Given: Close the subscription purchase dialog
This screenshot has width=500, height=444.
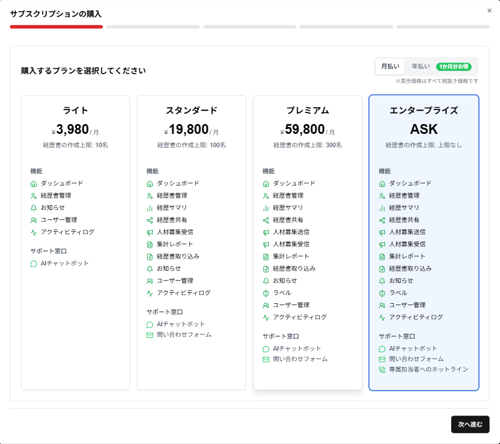Looking at the screenshot, I should (x=489, y=11).
